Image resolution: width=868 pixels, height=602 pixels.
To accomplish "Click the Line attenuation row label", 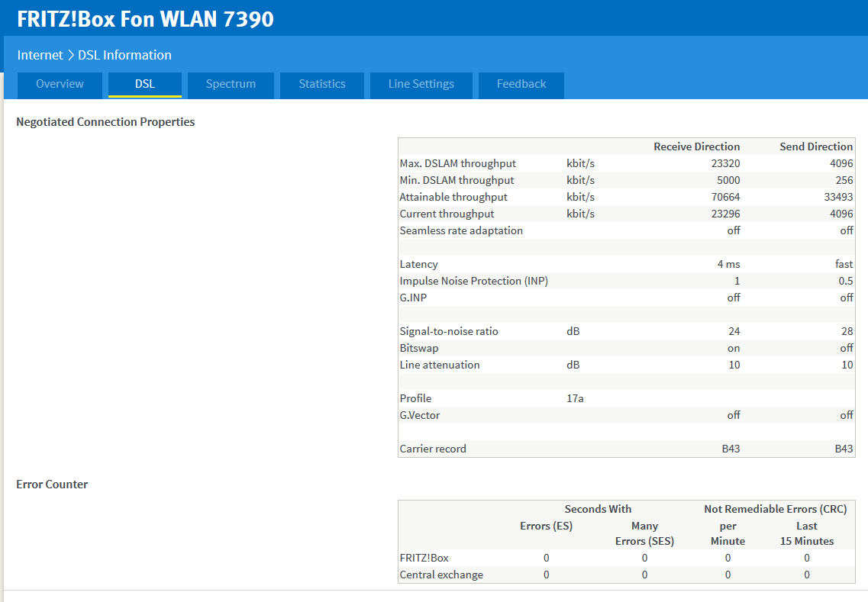I will (440, 365).
